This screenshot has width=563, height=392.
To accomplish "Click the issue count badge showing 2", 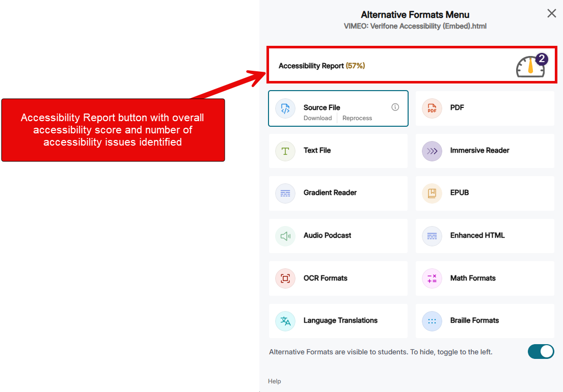I will click(x=541, y=60).
